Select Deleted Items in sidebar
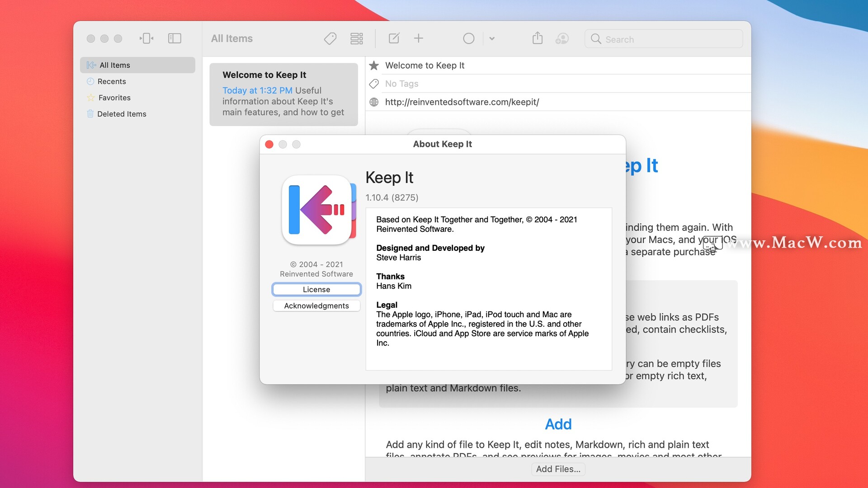This screenshot has height=488, width=868. (122, 113)
